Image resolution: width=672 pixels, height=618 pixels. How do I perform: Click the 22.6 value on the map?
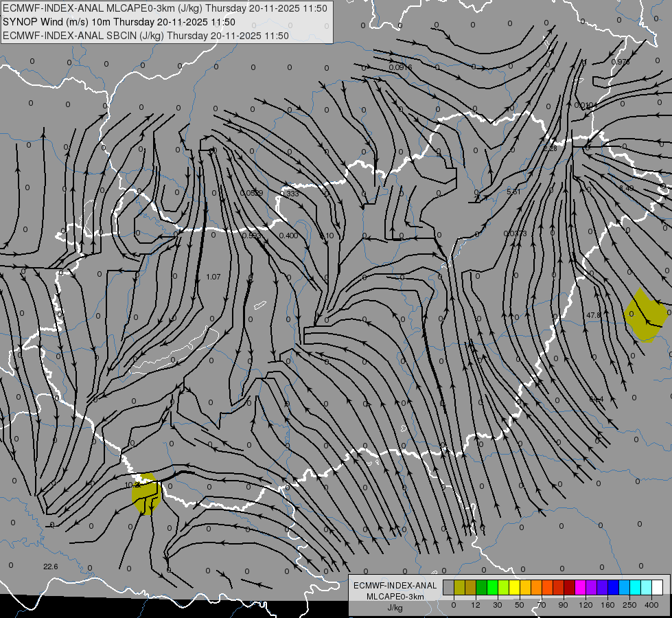click(x=51, y=566)
